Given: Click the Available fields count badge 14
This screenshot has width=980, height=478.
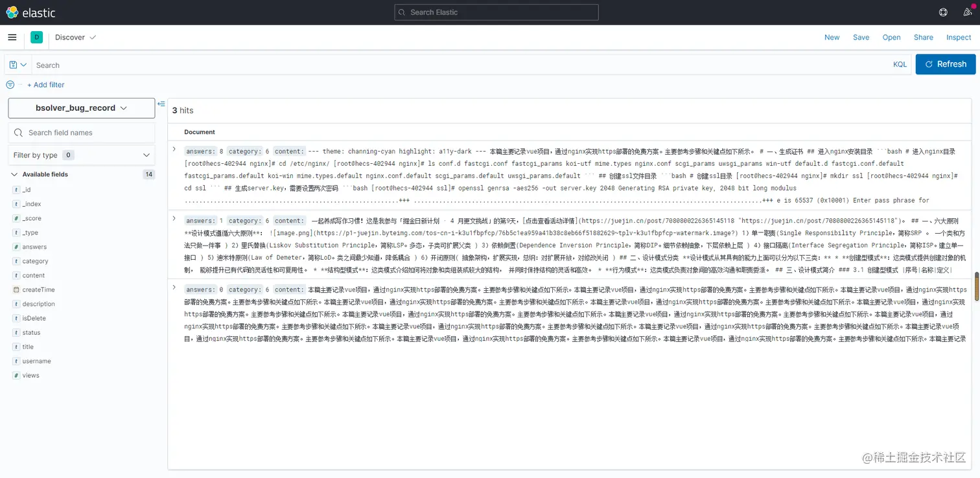Looking at the screenshot, I should (148, 174).
